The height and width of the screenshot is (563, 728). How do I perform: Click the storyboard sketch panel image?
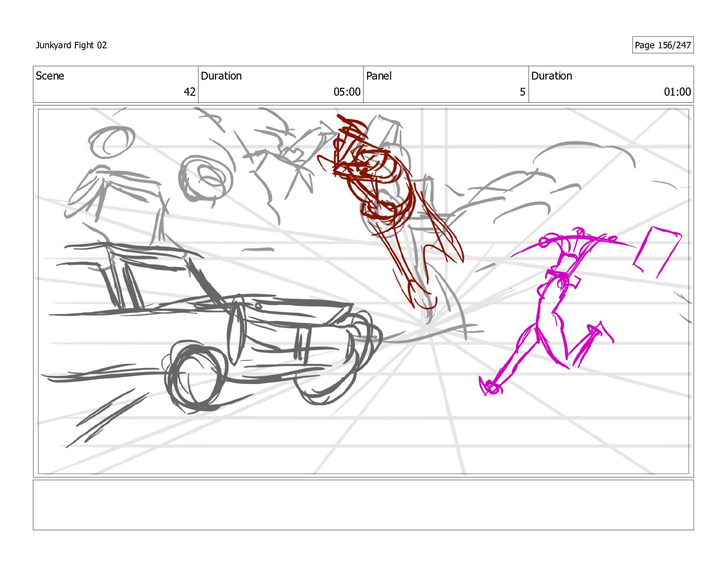363,291
